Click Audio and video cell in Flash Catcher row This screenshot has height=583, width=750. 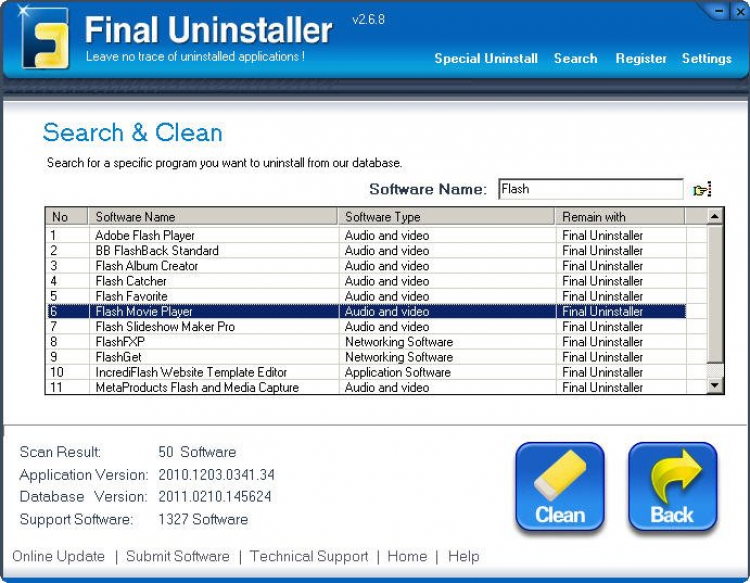click(x=386, y=281)
